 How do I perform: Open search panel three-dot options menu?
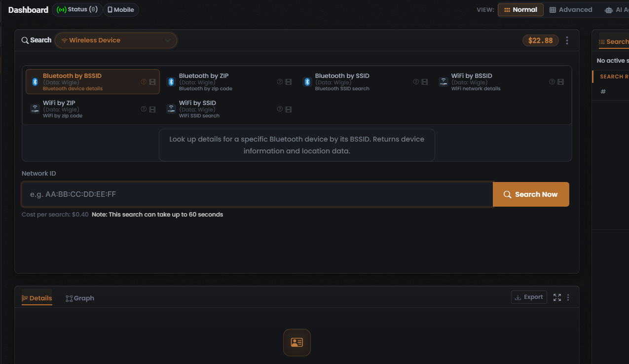point(567,40)
